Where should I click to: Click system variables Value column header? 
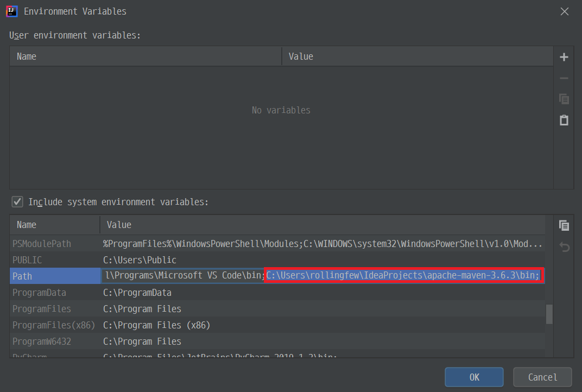tap(322, 225)
